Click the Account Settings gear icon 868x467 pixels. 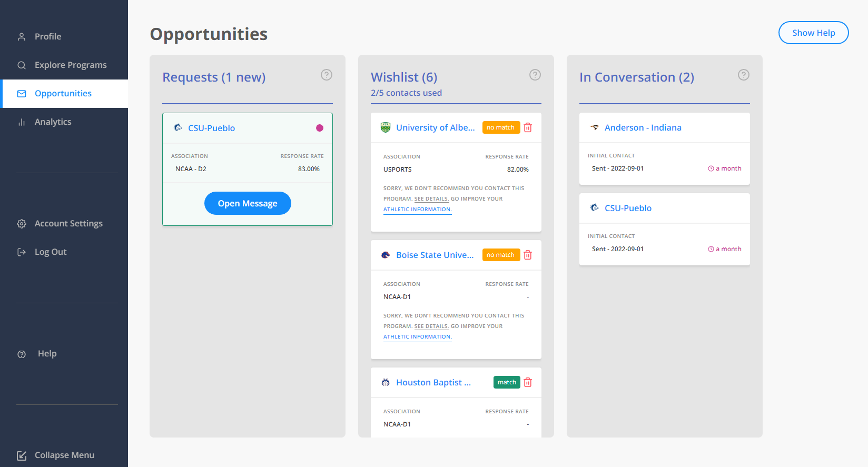[22, 224]
